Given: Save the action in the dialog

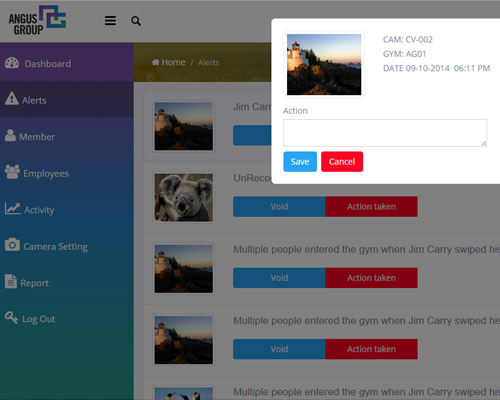Looking at the screenshot, I should click(x=300, y=162).
